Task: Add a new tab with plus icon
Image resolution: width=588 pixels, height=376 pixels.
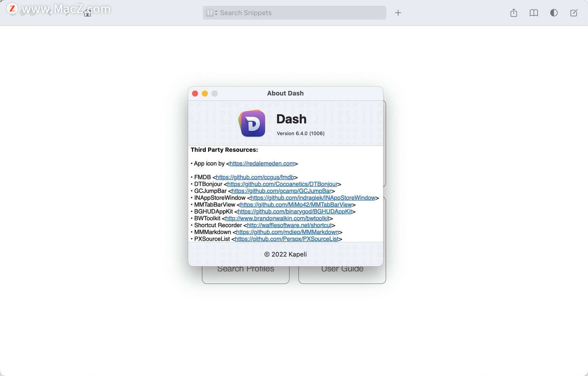Action: [398, 13]
